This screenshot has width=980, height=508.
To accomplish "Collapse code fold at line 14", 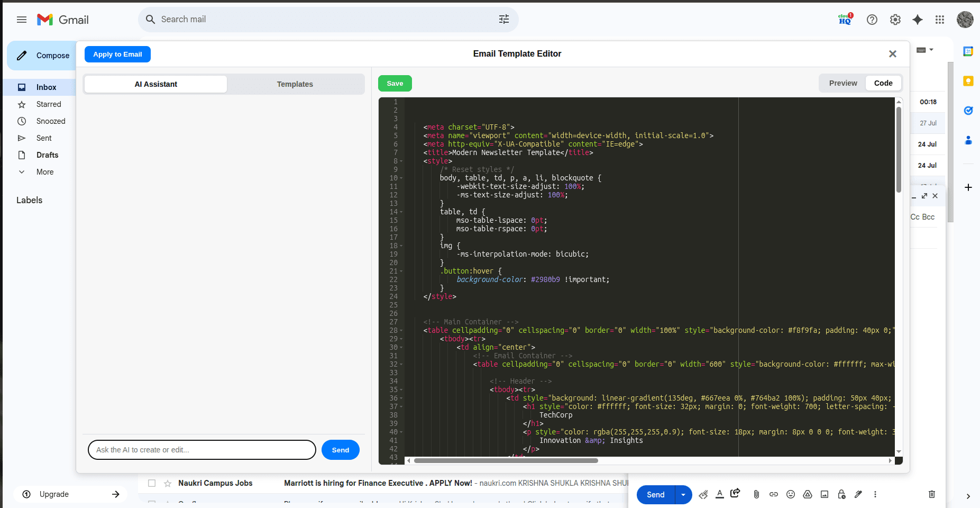I will pos(401,212).
